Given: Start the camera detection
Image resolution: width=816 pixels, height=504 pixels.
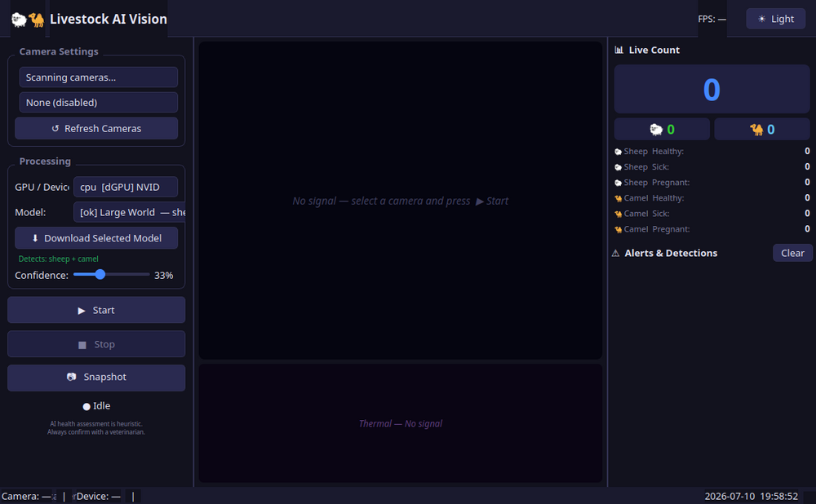Looking at the screenshot, I should click(96, 310).
